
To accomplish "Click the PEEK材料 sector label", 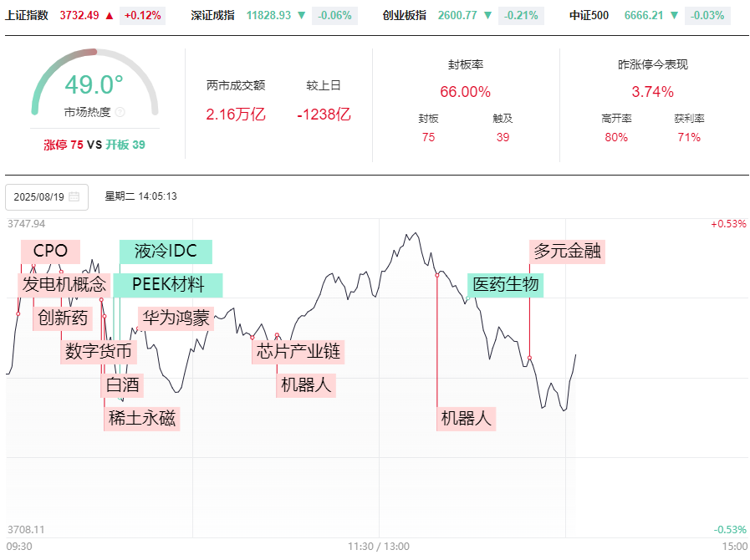I will [x=167, y=284].
